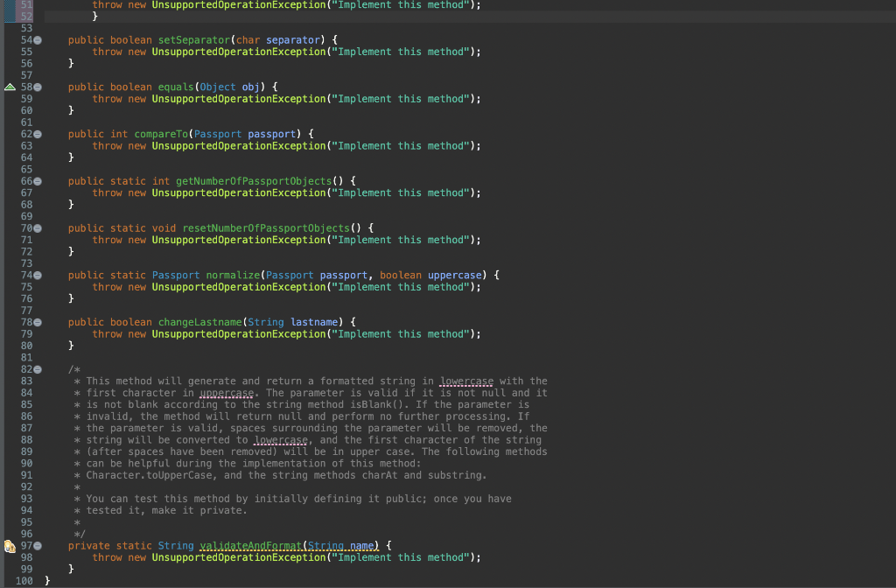Click UnsupportedOperationException on line 55
Image resolution: width=896 pixels, height=588 pixels.
coord(229,52)
